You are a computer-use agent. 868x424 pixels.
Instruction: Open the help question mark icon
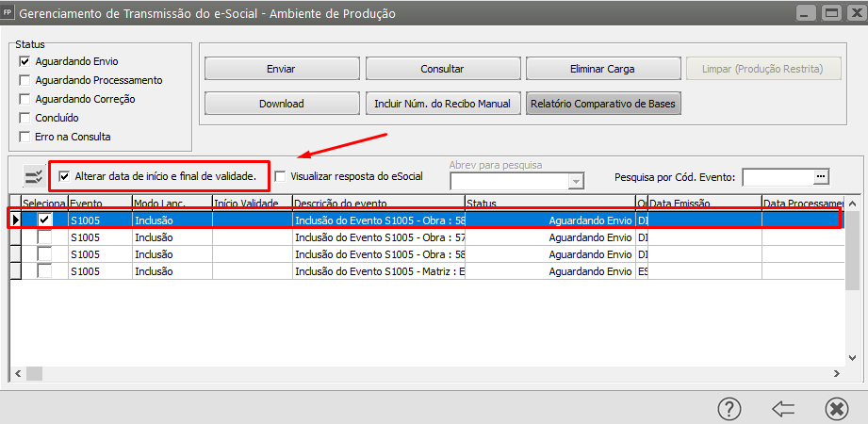729,409
